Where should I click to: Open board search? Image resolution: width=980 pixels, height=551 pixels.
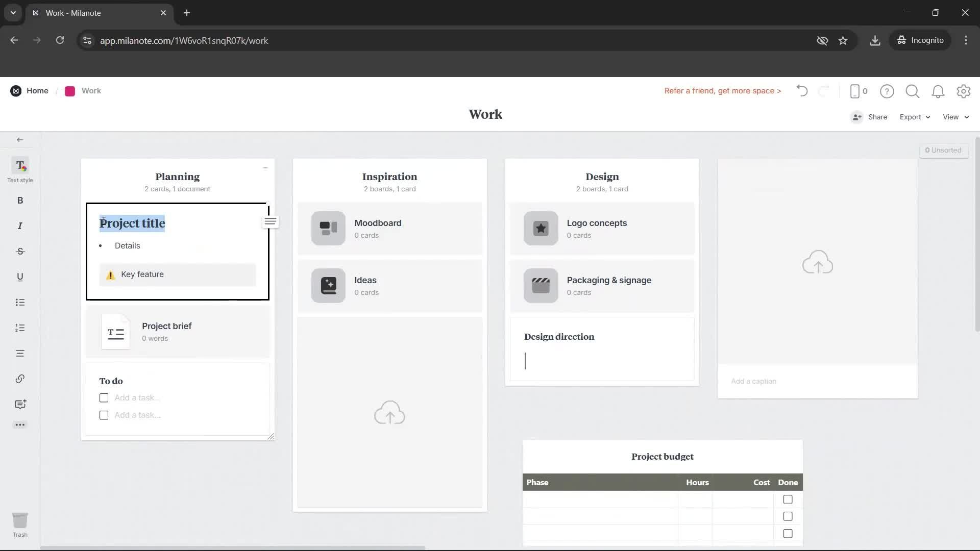point(912,91)
